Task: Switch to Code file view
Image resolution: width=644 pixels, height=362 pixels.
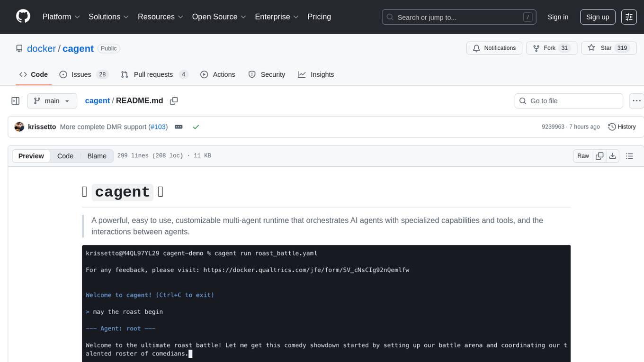Action: 65,156
